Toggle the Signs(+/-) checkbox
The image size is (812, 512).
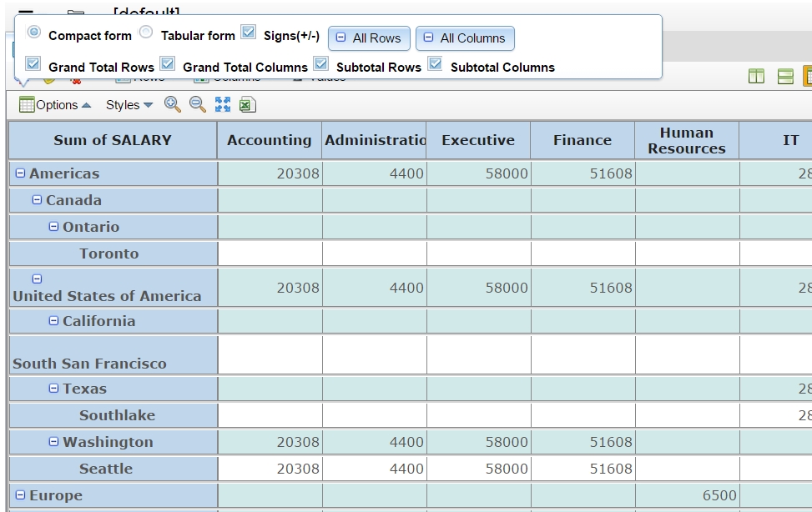249,33
